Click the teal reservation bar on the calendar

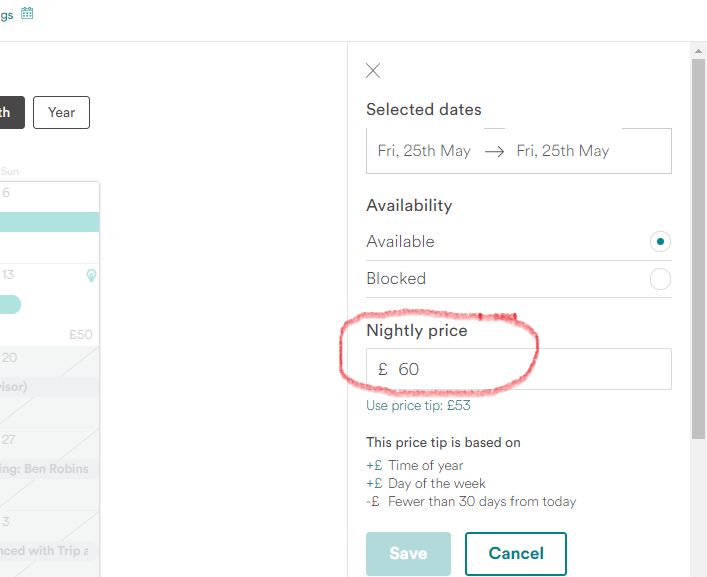pos(50,222)
